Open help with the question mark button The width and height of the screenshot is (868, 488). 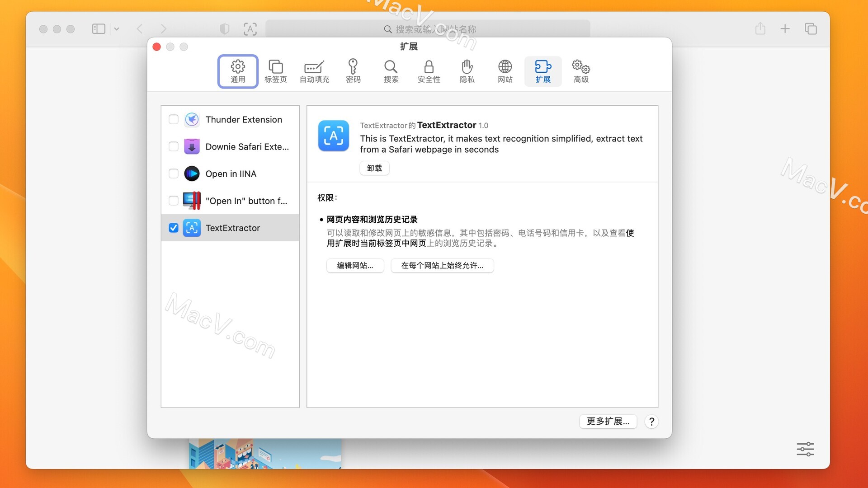[x=651, y=422]
